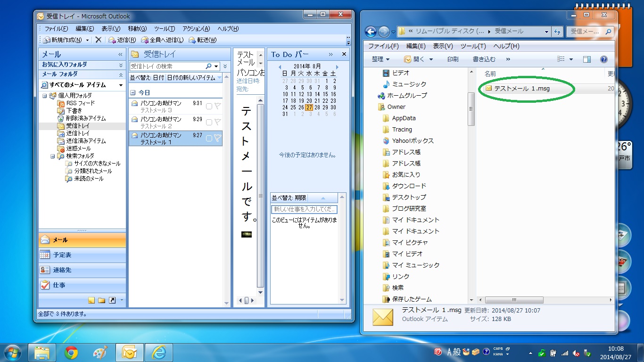Screen dimensions: 644x362
Task: Toggle the category box on テストメール 3
Action: [209, 107]
